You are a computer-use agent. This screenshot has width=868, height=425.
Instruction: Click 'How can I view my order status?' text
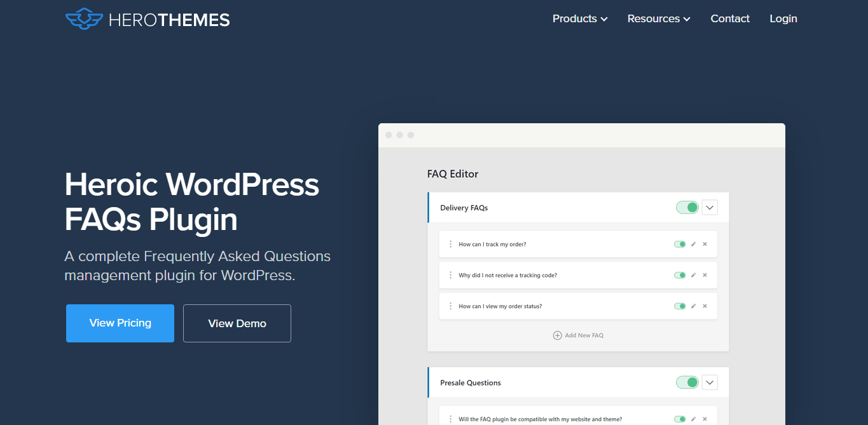[x=500, y=306]
